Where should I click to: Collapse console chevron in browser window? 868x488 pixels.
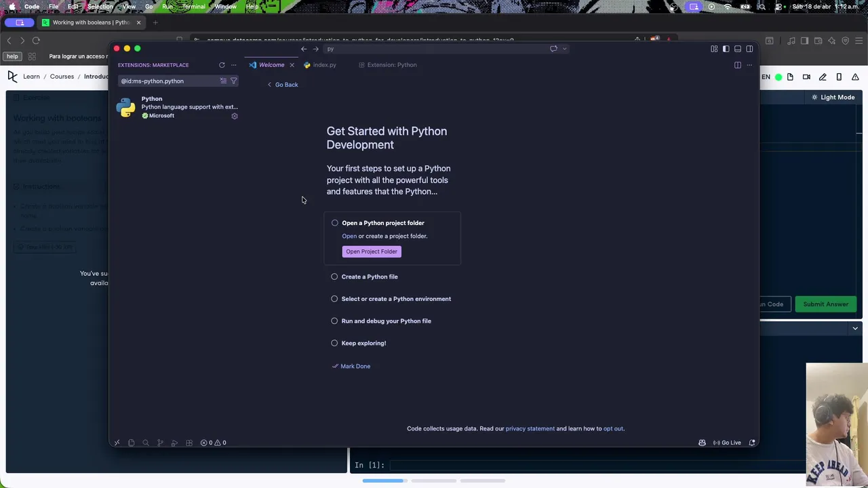(x=855, y=329)
